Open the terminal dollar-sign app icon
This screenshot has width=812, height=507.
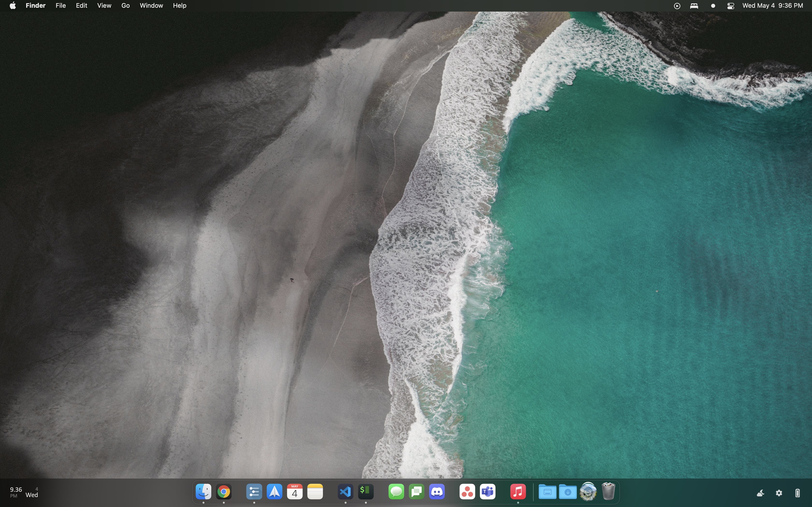coord(366,492)
